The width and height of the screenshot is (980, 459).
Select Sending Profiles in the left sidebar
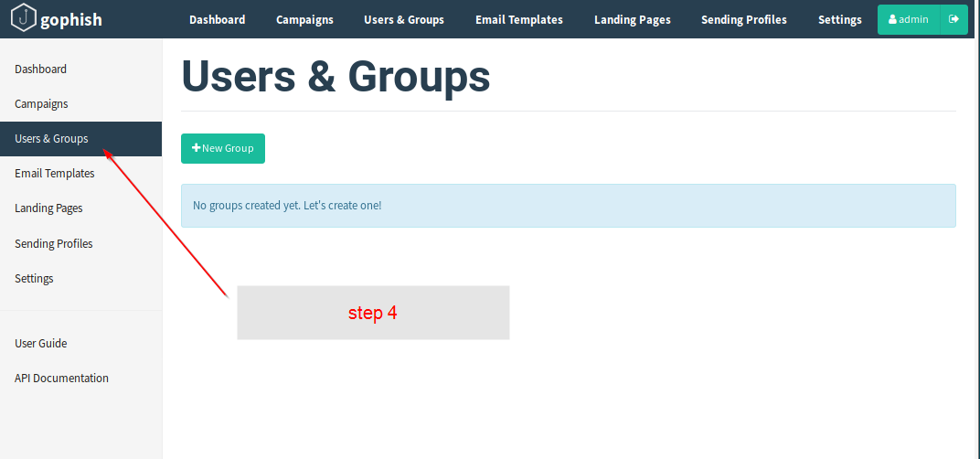[54, 244]
